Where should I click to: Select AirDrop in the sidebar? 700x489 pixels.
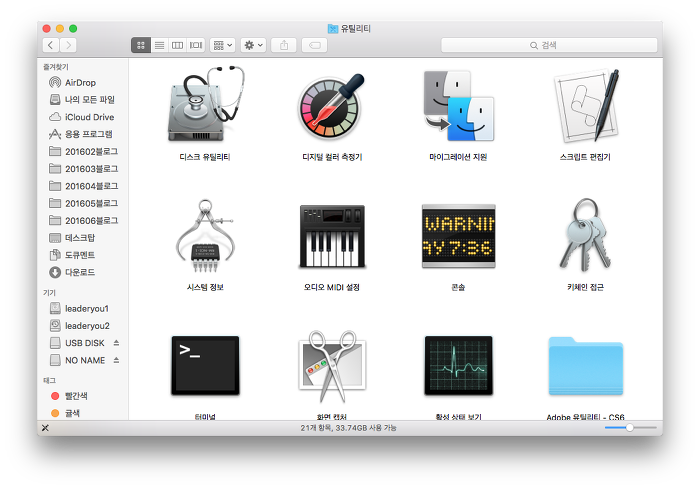point(80,83)
